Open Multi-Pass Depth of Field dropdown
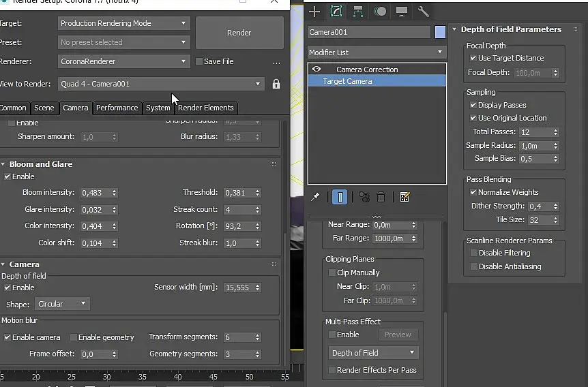 pos(373,353)
